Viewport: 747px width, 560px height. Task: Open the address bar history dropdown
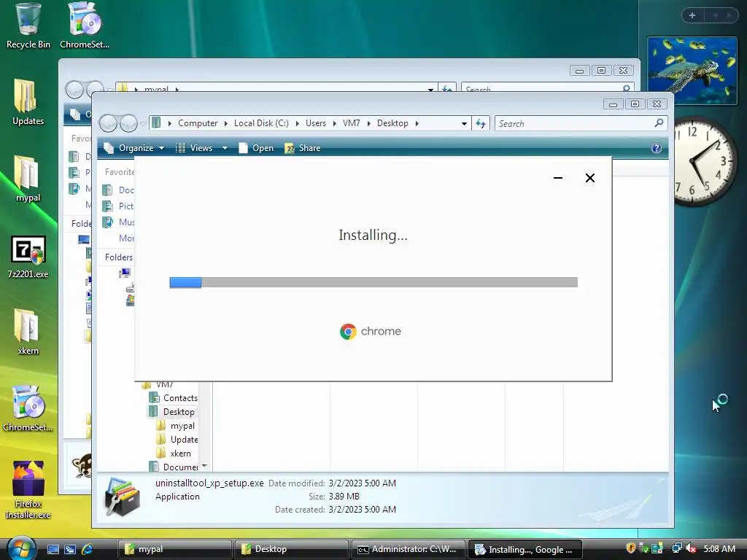[x=464, y=123]
